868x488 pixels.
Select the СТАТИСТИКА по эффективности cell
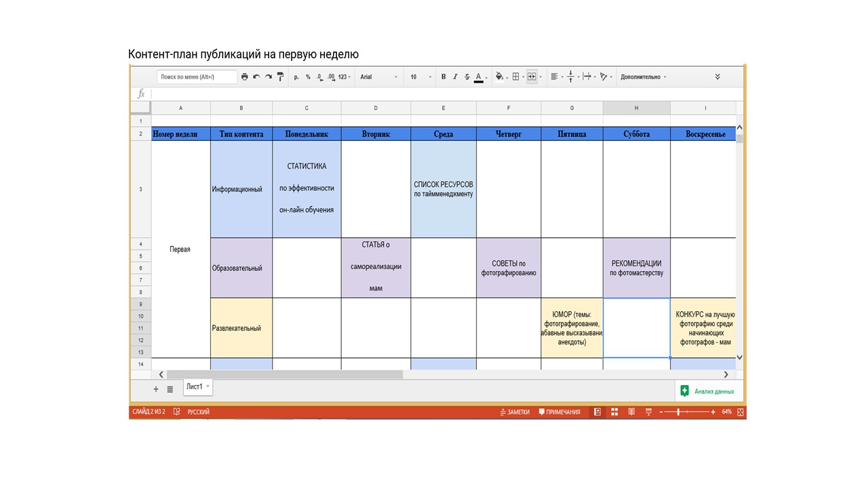pyautogui.click(x=307, y=189)
